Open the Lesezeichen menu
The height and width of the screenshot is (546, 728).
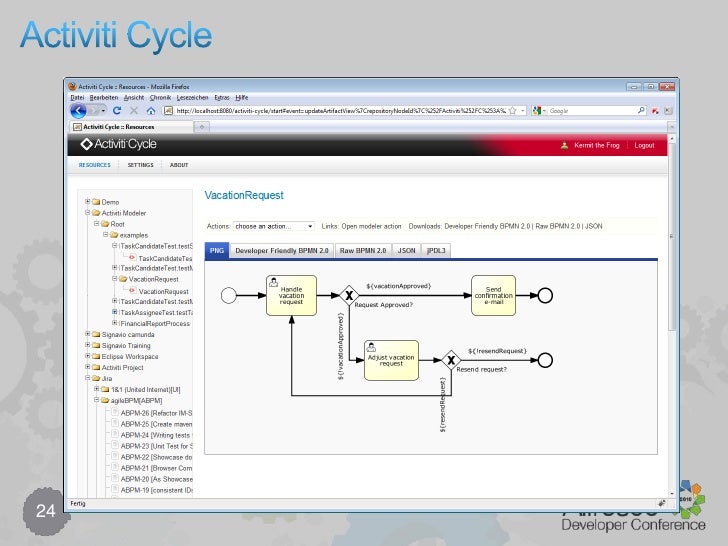click(192, 98)
